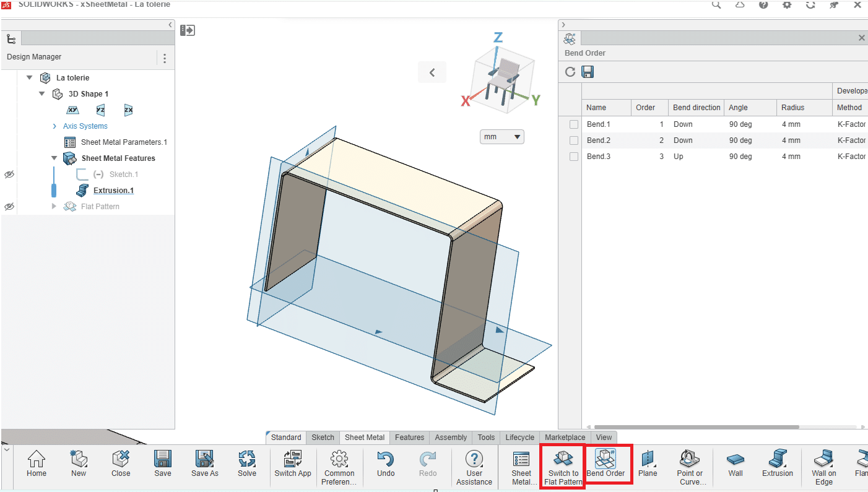Save the bend order with the floppy icon
The height and width of the screenshot is (492, 868).
tap(588, 72)
